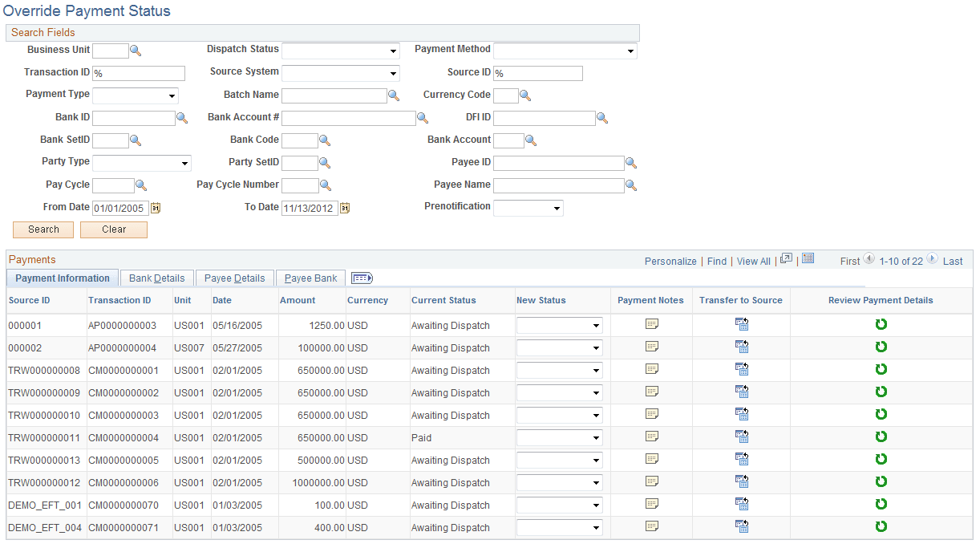Open the Bank ID lookup magnifier

click(182, 117)
